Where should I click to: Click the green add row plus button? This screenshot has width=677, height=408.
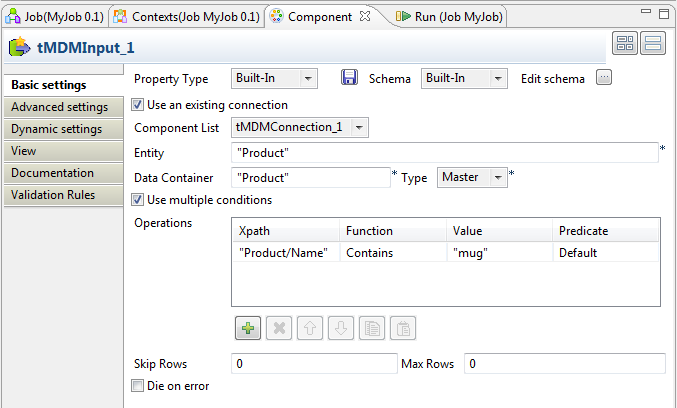tap(247, 328)
